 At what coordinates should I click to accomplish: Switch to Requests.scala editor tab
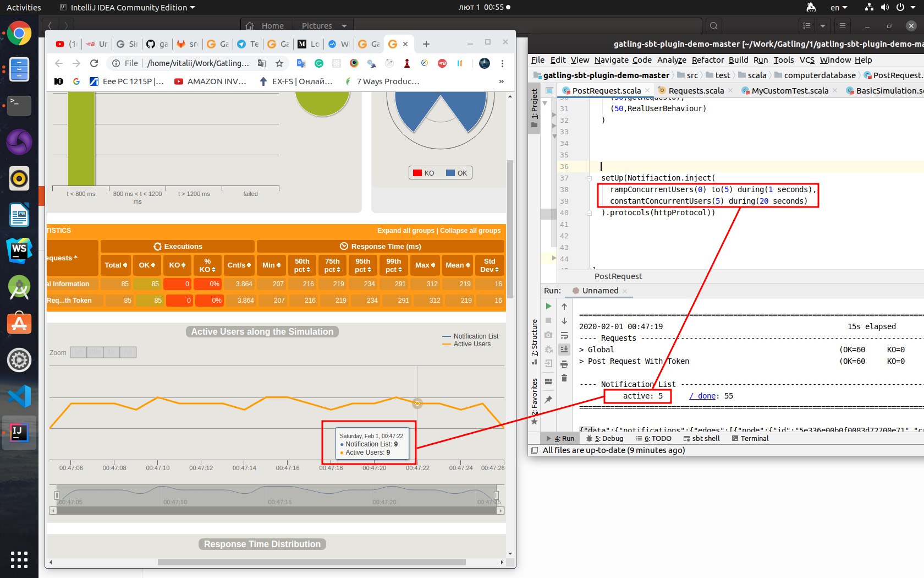[695, 91]
